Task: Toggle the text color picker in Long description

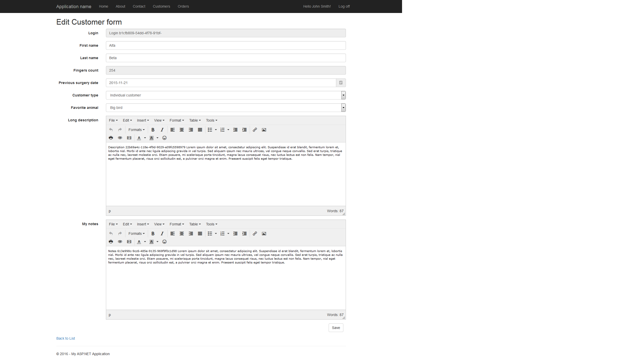Action: pyautogui.click(x=144, y=138)
